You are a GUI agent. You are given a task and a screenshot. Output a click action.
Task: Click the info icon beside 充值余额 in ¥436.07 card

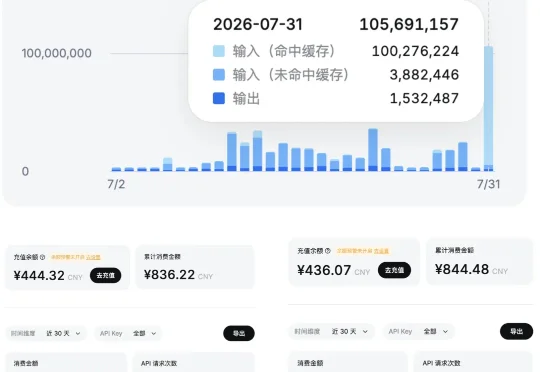[328, 251]
